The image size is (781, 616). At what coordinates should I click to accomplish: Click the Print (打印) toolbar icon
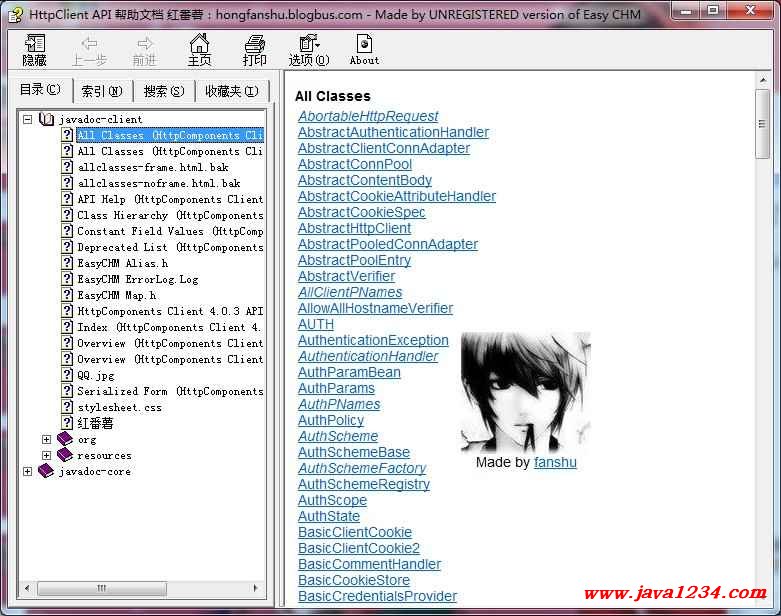point(255,45)
